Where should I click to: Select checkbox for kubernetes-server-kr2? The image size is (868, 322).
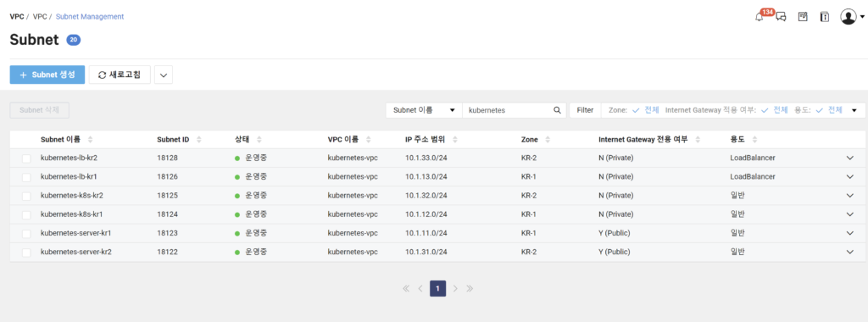point(26,253)
